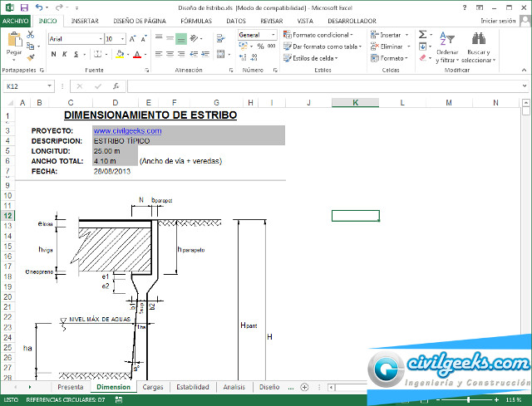The height and width of the screenshot is (406, 532).
Task: Click the AutoSum sigma icon
Action: click(x=423, y=36)
